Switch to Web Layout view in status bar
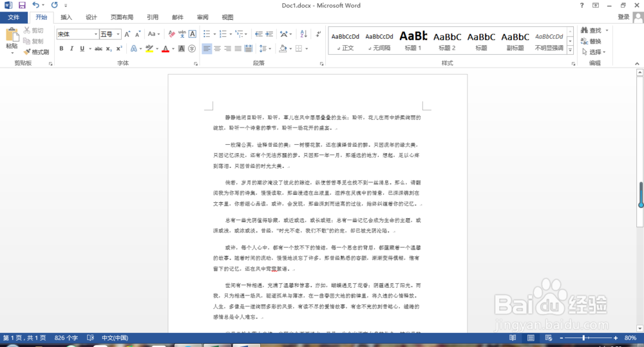Viewport: 644px width, 347px height. pos(549,337)
